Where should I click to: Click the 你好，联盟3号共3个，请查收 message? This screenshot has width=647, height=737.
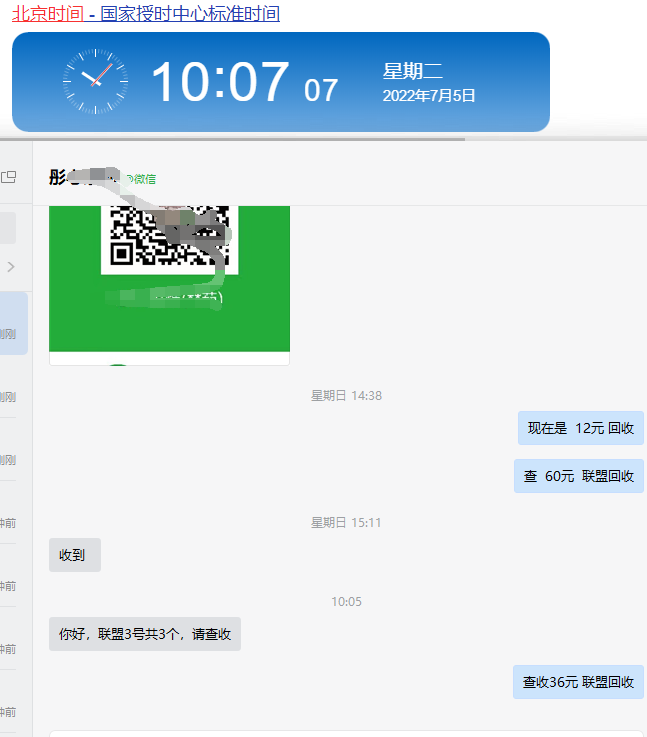pyautogui.click(x=144, y=634)
